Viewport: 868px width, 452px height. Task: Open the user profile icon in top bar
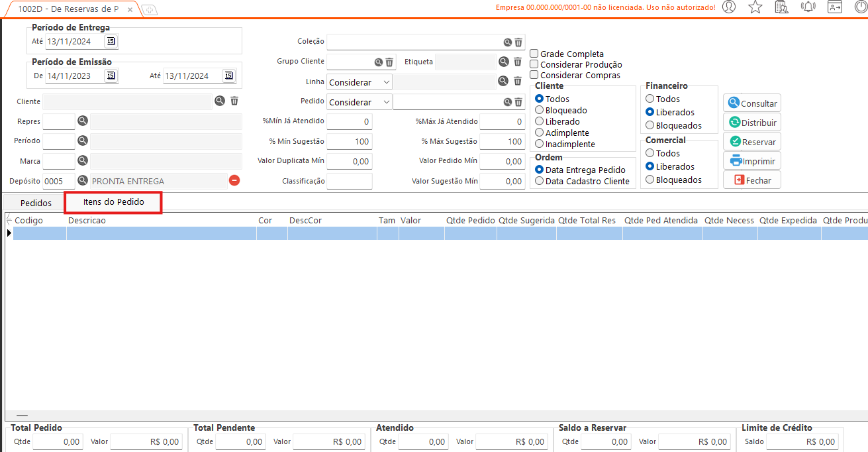point(729,7)
